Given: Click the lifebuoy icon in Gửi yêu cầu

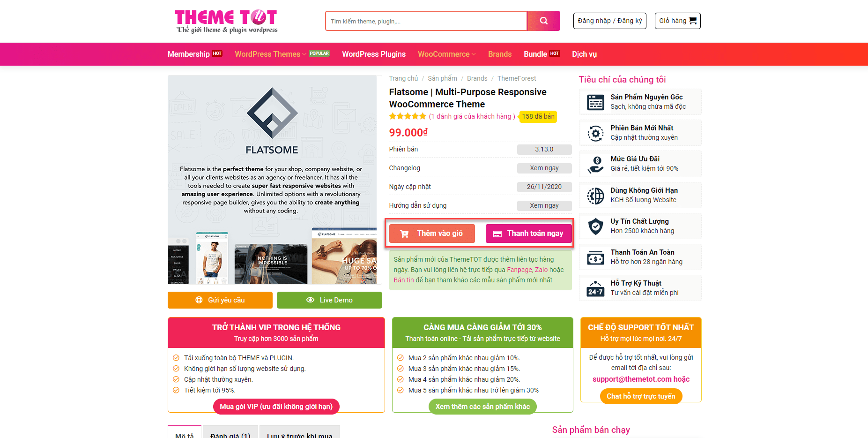Looking at the screenshot, I should 199,300.
